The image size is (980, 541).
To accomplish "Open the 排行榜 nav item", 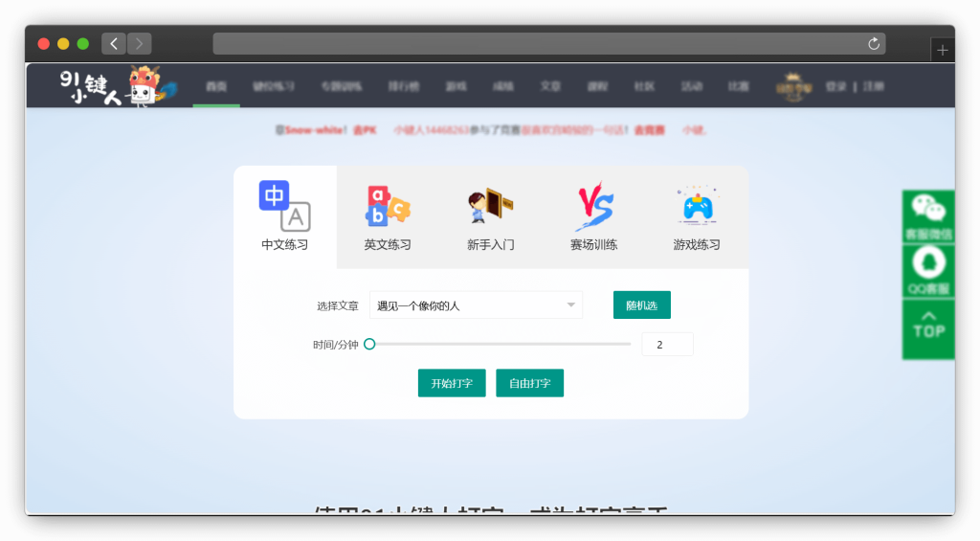I will click(404, 86).
